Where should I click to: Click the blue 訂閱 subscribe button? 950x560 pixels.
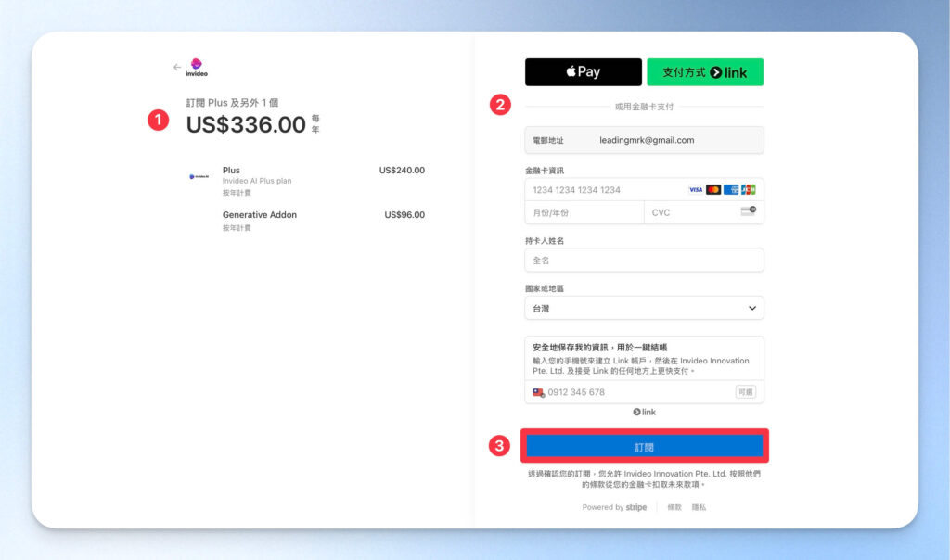pyautogui.click(x=644, y=447)
